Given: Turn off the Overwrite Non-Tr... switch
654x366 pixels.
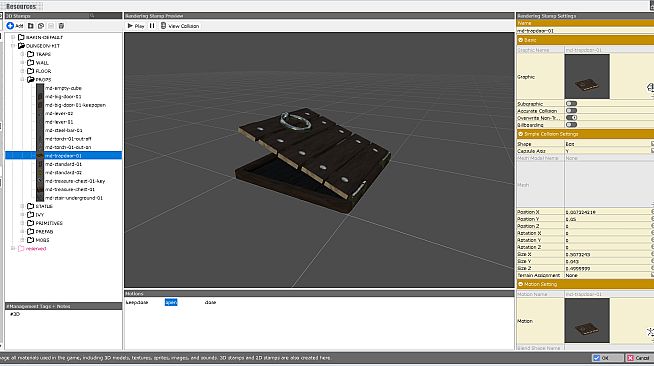Looking at the screenshot, I should click(x=571, y=118).
